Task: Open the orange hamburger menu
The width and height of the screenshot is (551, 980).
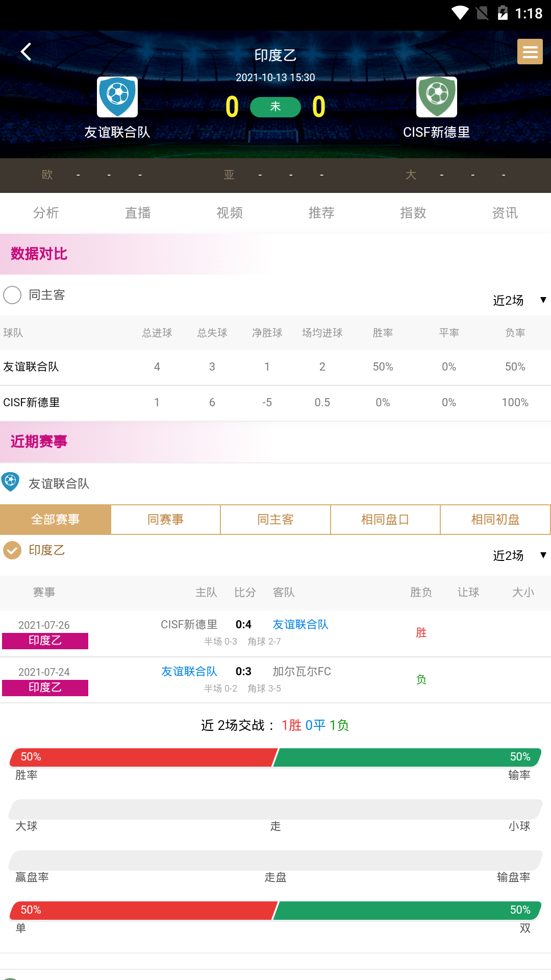Action: pyautogui.click(x=530, y=52)
